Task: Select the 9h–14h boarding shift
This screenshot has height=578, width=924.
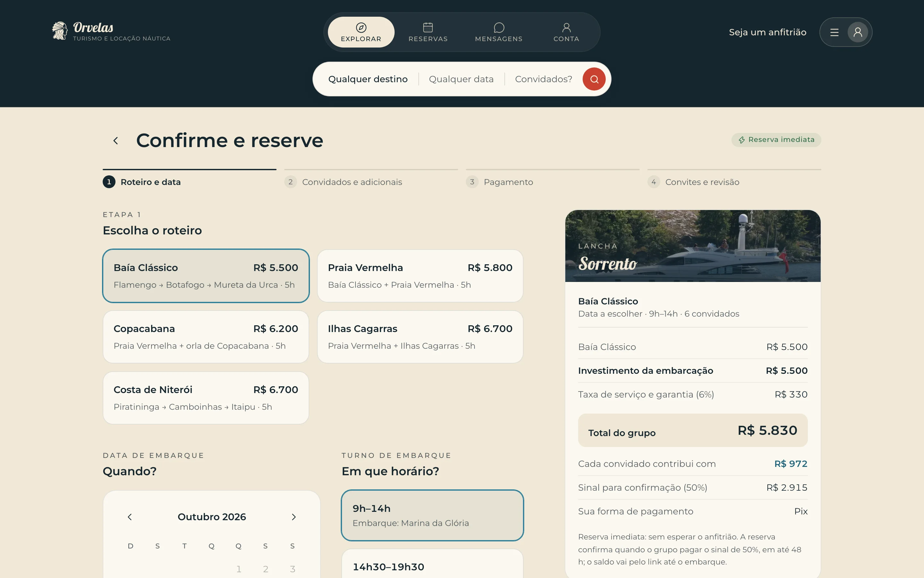Action: (432, 515)
